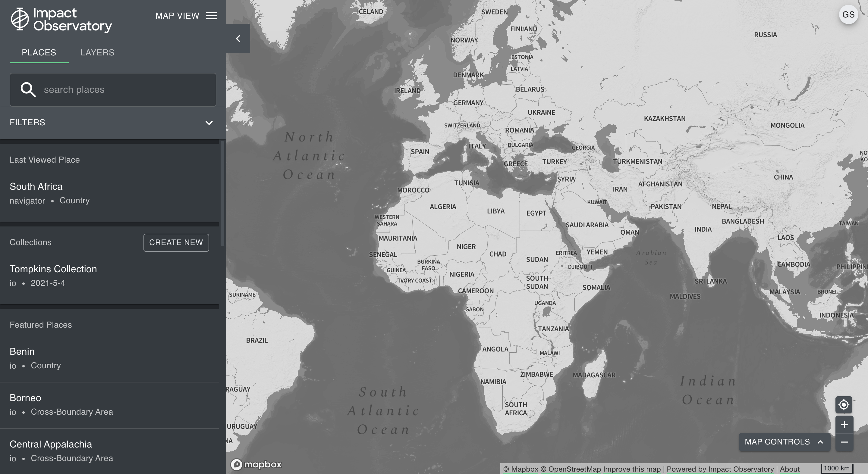
Task: Click the search magnifier icon
Action: pos(28,90)
